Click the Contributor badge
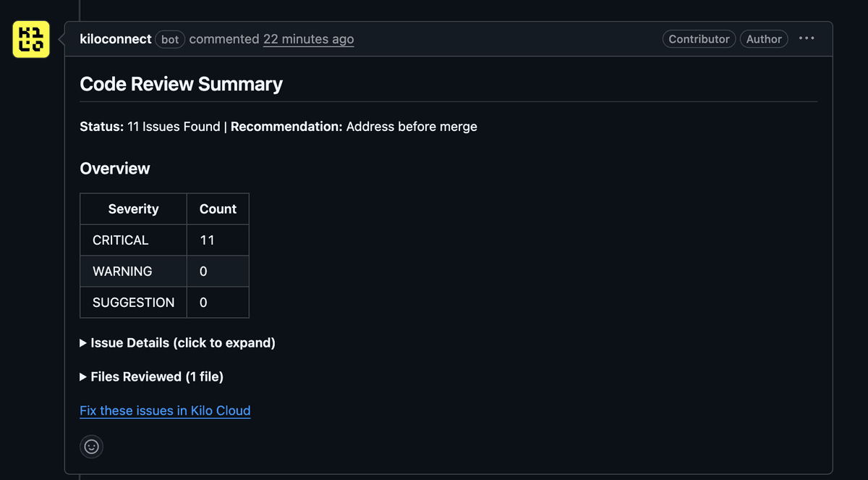This screenshot has width=868, height=480. pyautogui.click(x=699, y=39)
